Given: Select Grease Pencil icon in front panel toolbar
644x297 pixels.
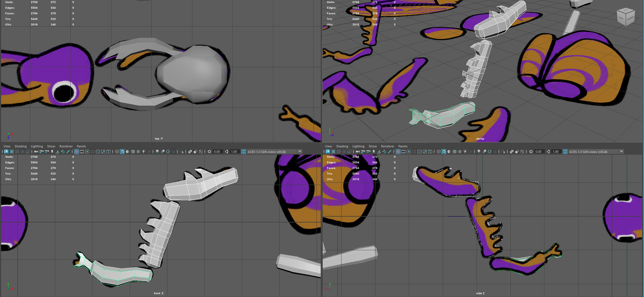Looking at the screenshot, I should 68,152.
